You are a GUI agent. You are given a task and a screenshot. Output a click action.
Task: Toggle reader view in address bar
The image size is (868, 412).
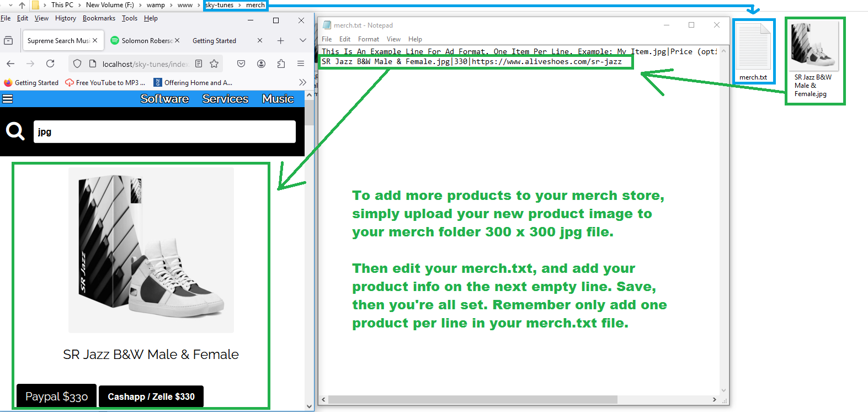[199, 64]
